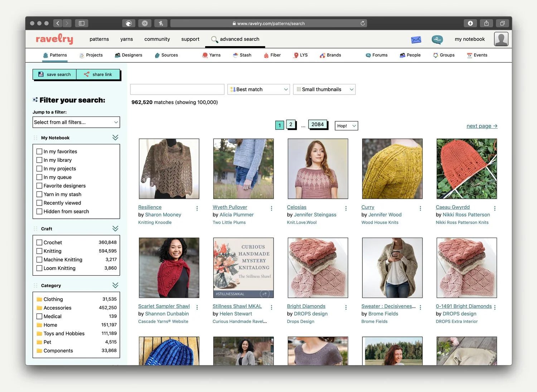Enable the In my queue filter
This screenshot has height=392, width=537.
(x=39, y=177)
